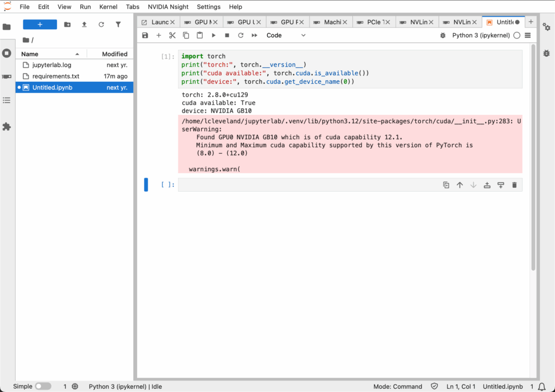Open the Running Terminals and Kernels panel
555x392 pixels.
click(x=7, y=53)
